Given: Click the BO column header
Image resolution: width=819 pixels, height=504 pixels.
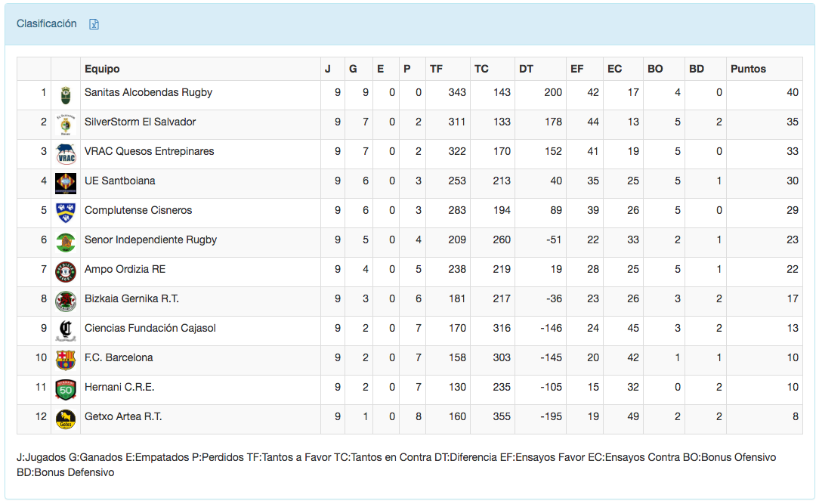Looking at the screenshot, I should pos(655,69).
